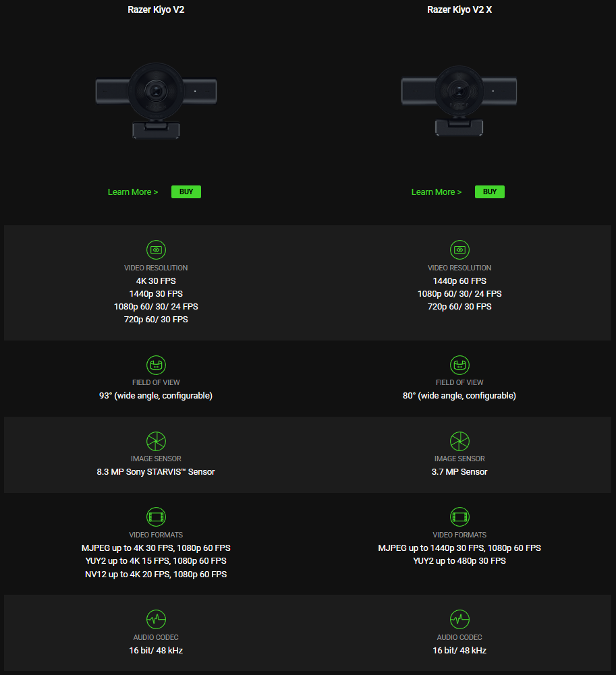The height and width of the screenshot is (675, 616).
Task: Select the Field of View icon for Kiyo V2 X
Action: click(459, 364)
